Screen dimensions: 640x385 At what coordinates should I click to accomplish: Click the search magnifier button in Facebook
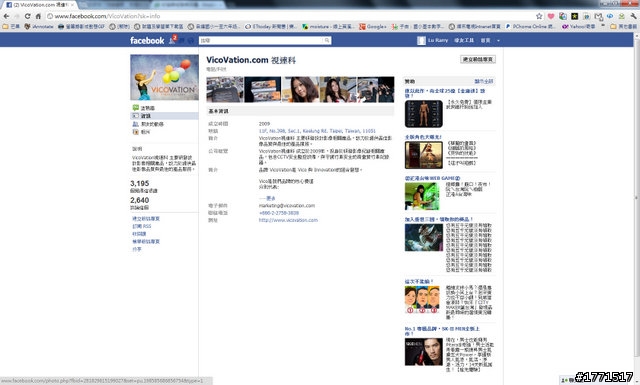327,40
